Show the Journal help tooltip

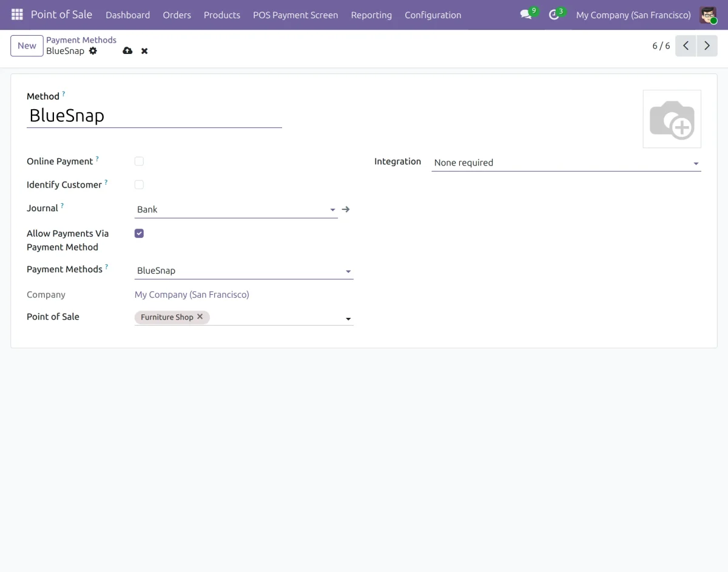62,206
